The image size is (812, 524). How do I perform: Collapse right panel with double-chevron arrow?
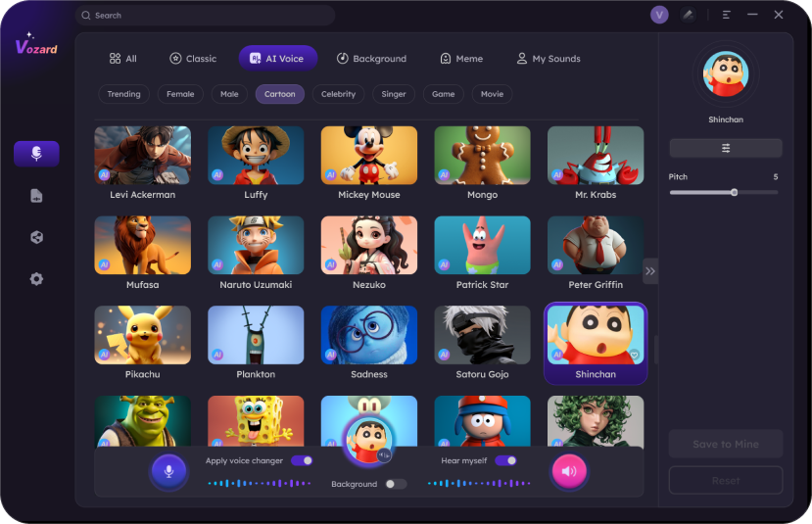[650, 271]
